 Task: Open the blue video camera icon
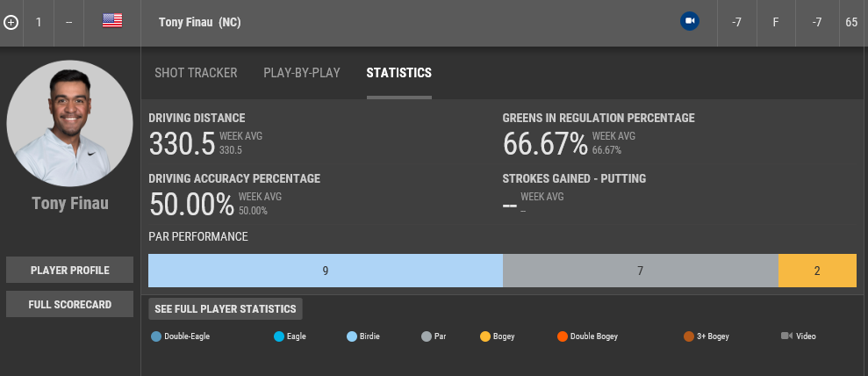coord(689,22)
